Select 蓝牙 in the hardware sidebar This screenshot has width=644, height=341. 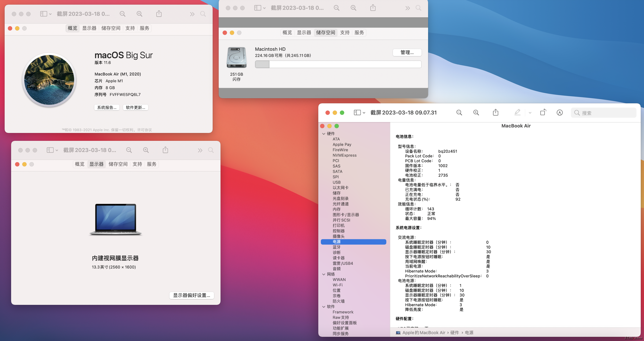pyautogui.click(x=337, y=247)
